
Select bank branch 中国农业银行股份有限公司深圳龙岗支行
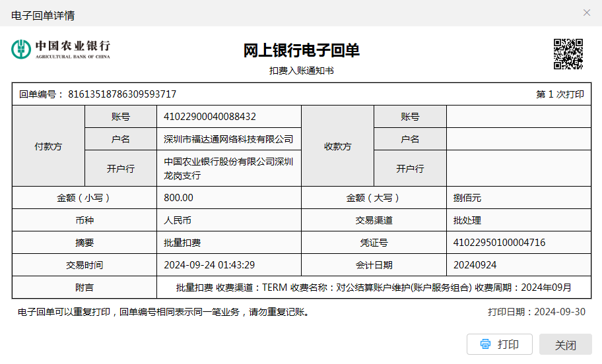tap(228, 168)
